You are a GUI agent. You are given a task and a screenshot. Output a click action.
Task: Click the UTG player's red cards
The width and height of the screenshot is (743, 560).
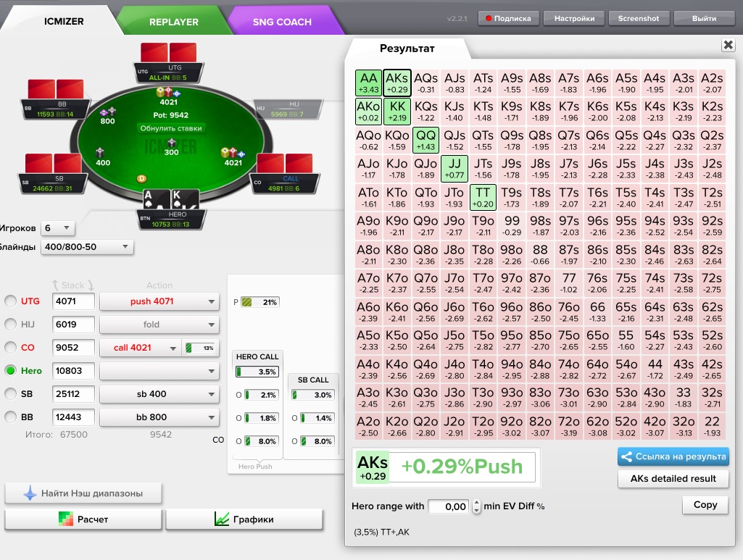169,53
